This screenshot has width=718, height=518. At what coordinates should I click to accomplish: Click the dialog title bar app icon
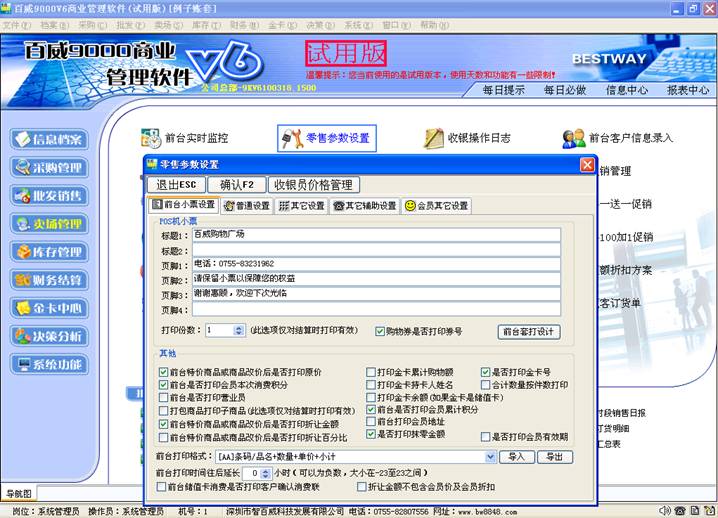pyautogui.click(x=152, y=164)
